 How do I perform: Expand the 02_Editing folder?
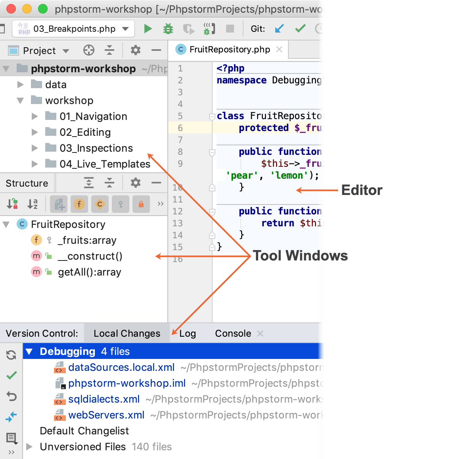[x=35, y=132]
